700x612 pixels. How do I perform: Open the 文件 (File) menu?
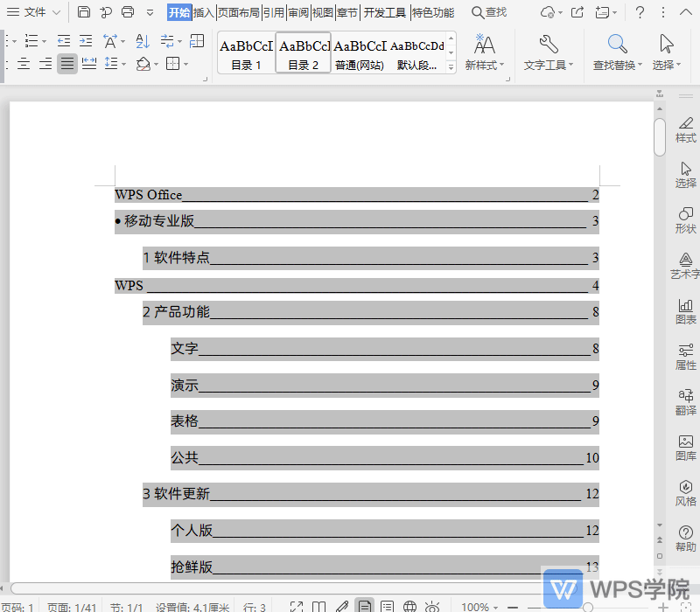35,12
